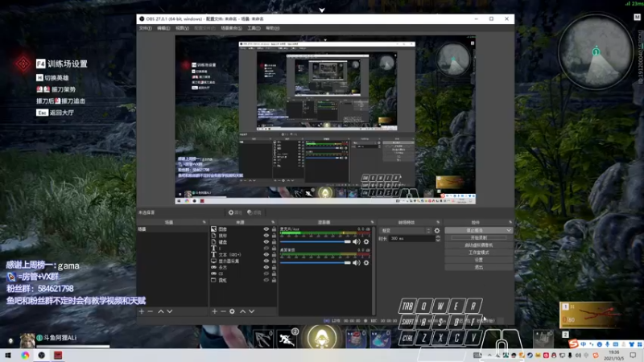This screenshot has height=362, width=644.
Task: Open 设置 from the Controls panel
Action: [478, 260]
